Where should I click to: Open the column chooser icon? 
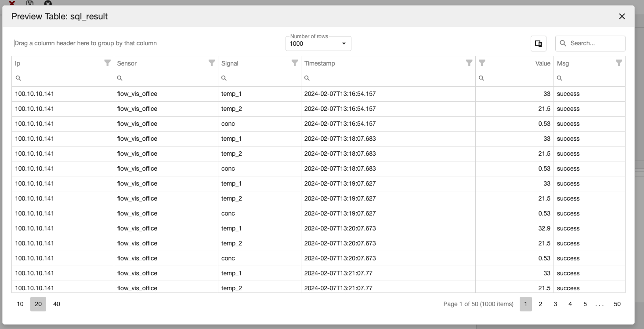(538, 44)
